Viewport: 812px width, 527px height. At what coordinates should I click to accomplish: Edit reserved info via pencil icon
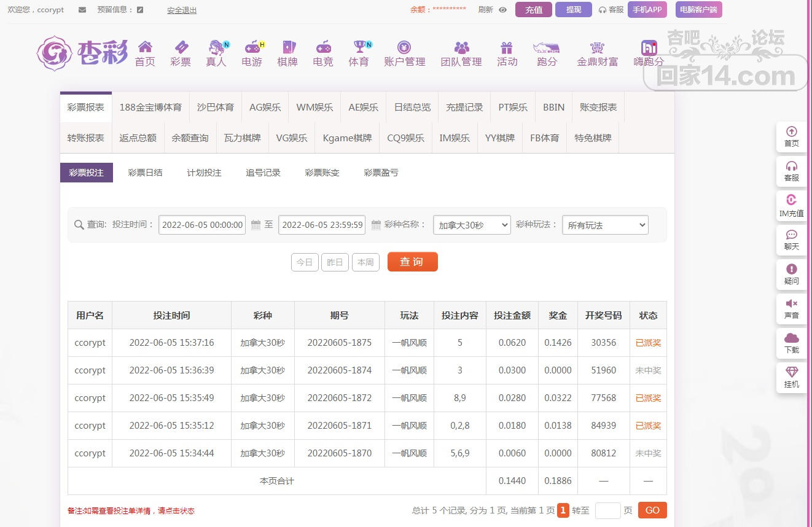click(x=140, y=10)
